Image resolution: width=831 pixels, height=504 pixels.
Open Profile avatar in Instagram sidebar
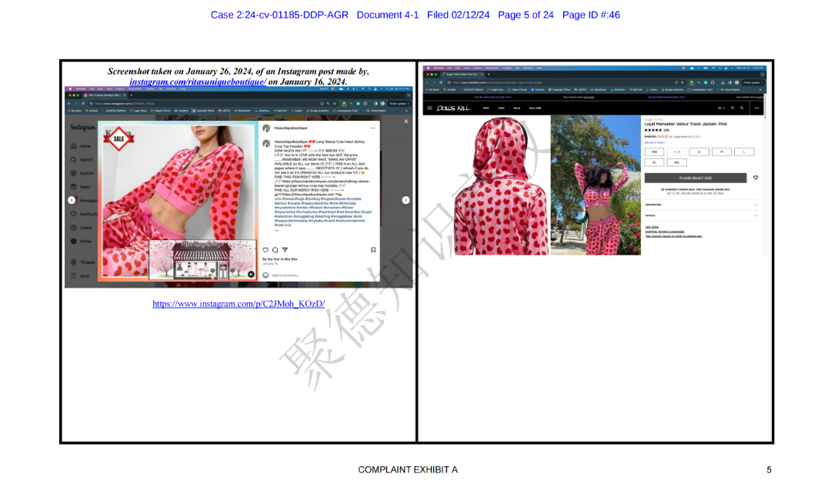74,241
